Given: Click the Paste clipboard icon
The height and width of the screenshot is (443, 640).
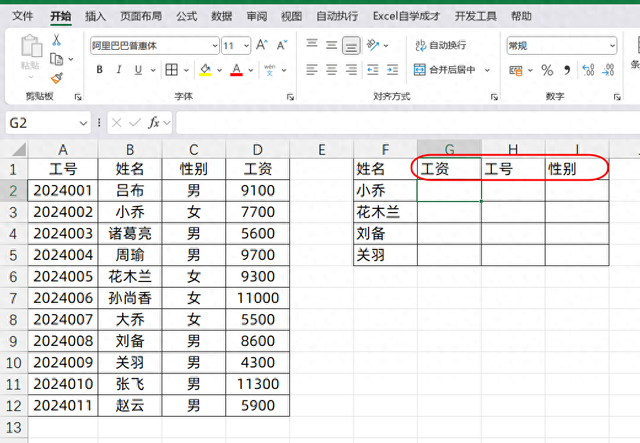Looking at the screenshot, I should click(31, 46).
